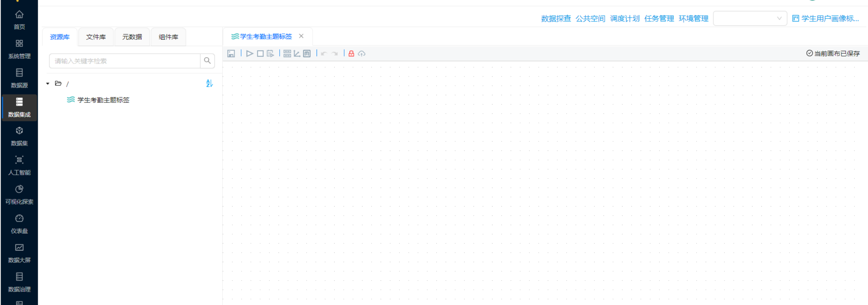Open 人工智能 in the sidebar
The width and height of the screenshot is (868, 305).
click(x=19, y=166)
